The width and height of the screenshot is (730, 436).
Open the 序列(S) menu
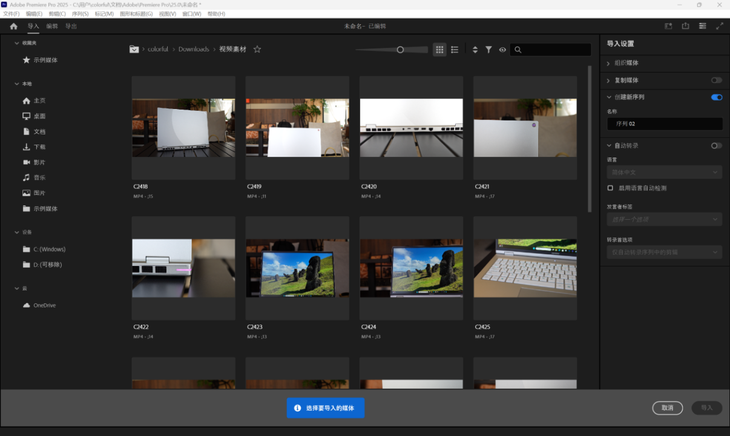coord(80,14)
